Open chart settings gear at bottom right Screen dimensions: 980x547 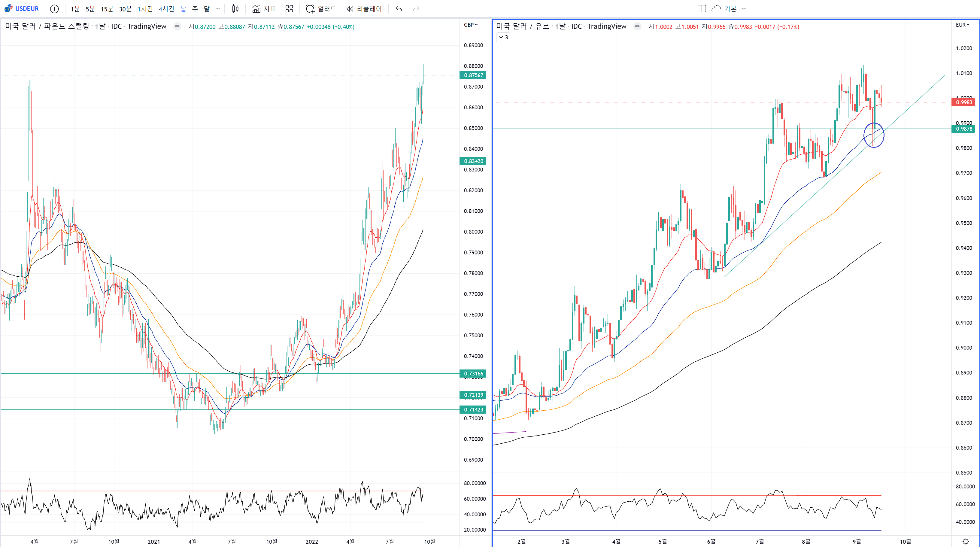[966, 541]
